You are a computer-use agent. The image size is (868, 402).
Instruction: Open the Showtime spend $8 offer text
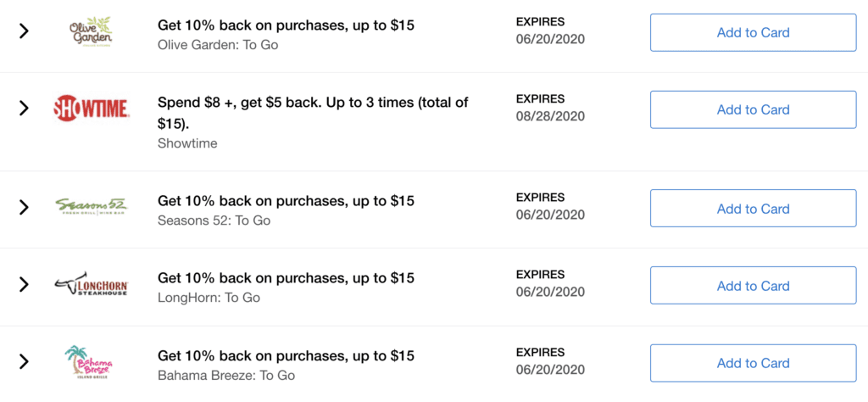click(x=314, y=113)
